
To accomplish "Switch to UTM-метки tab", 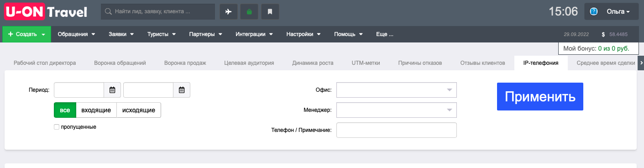I will tap(366, 63).
